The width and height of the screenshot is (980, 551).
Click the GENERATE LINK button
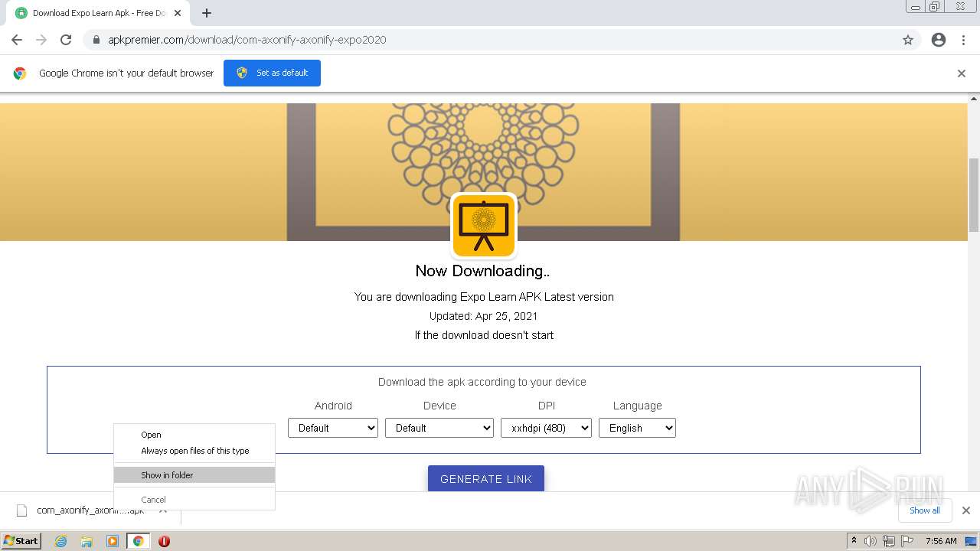[x=486, y=478]
